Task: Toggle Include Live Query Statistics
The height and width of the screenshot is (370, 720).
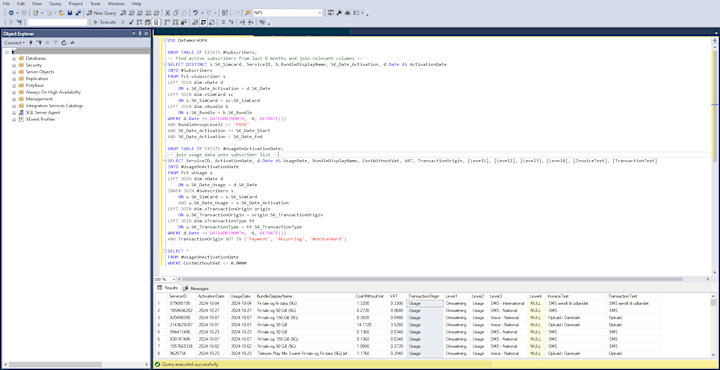Action: [175, 22]
